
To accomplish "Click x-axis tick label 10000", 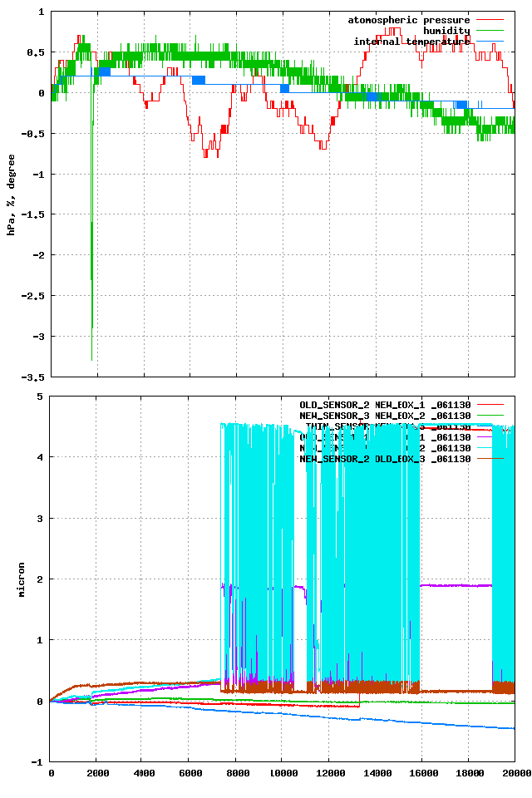I will coord(283,774).
